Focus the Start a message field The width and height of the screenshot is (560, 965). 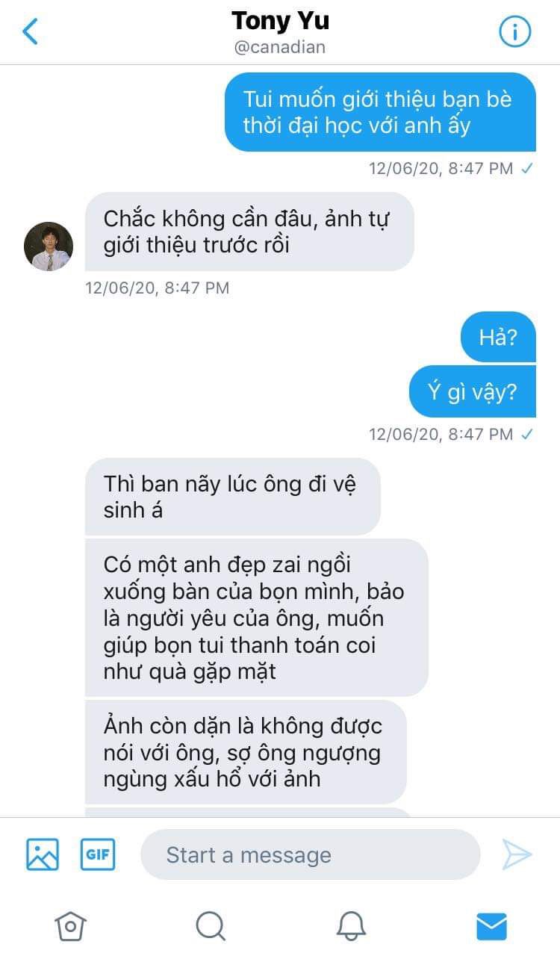pyautogui.click(x=310, y=854)
